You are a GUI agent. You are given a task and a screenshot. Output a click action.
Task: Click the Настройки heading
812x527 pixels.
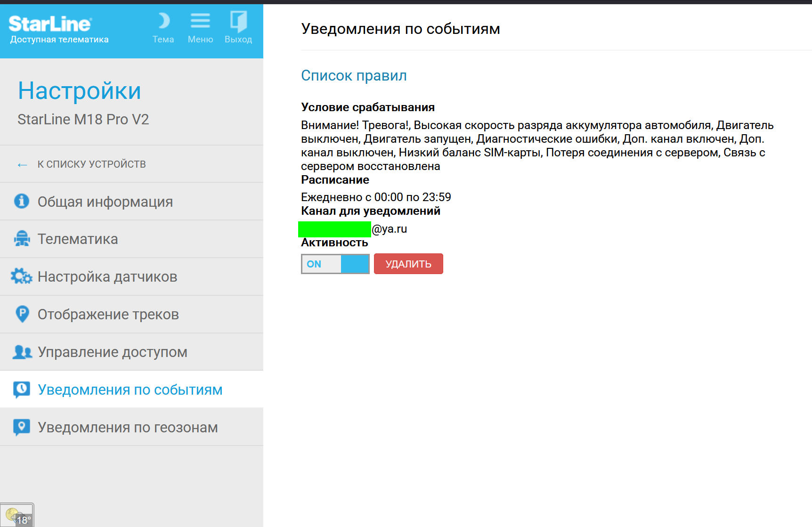coord(80,90)
